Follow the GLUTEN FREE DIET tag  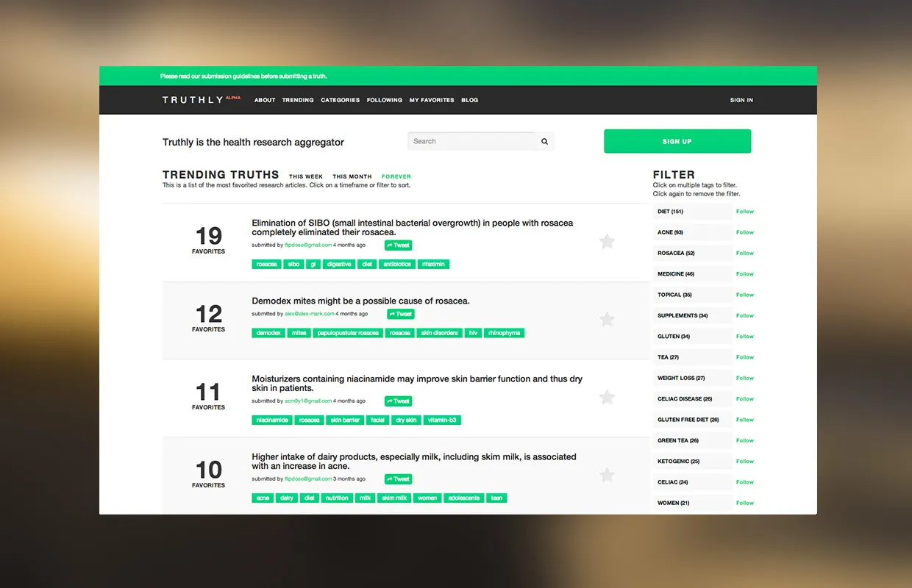click(x=744, y=420)
